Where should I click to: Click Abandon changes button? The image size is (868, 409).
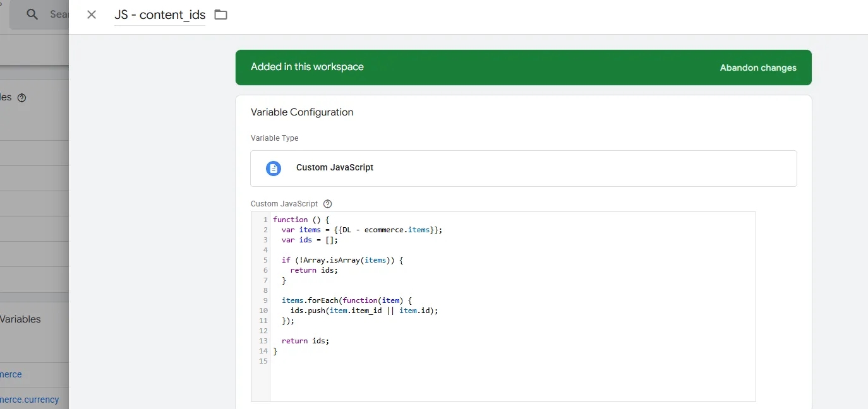coord(758,68)
